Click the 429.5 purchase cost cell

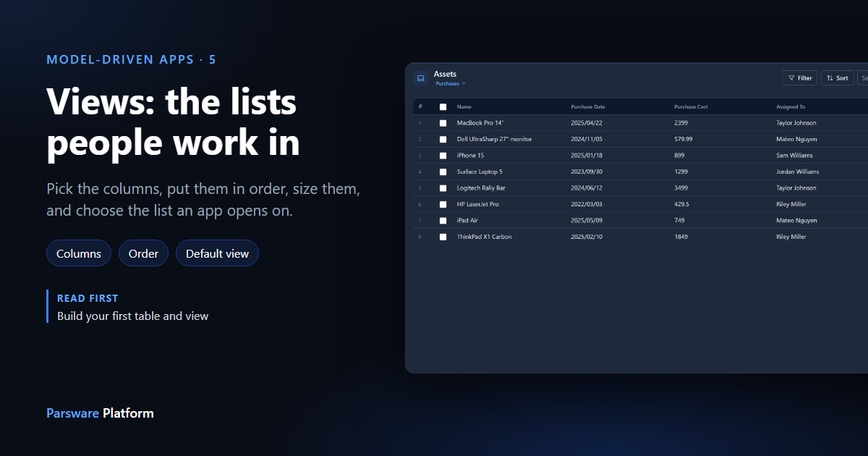[682, 204]
